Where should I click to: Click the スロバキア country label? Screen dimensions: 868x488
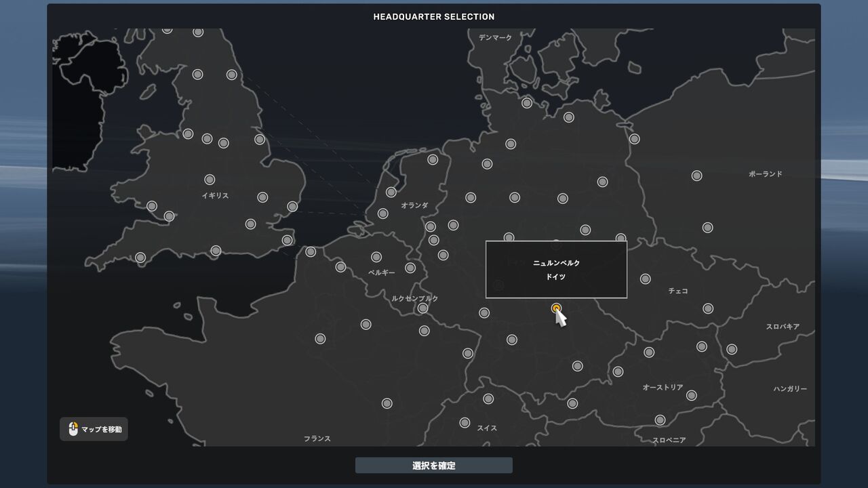(783, 327)
